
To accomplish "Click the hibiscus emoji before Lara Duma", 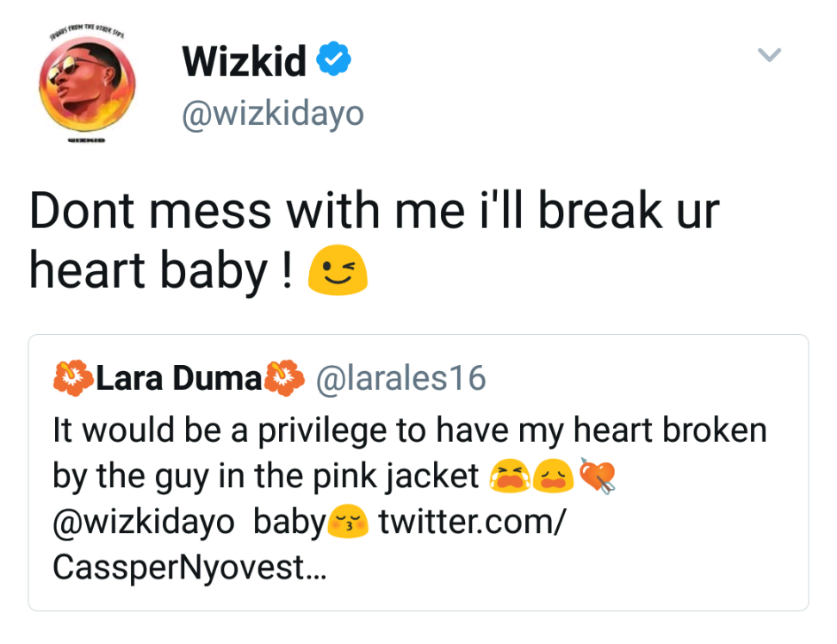I will click(72, 378).
